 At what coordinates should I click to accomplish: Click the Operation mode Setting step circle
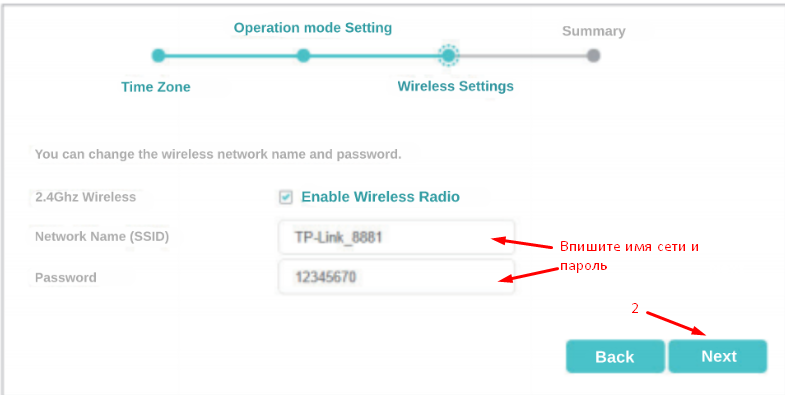point(303,56)
